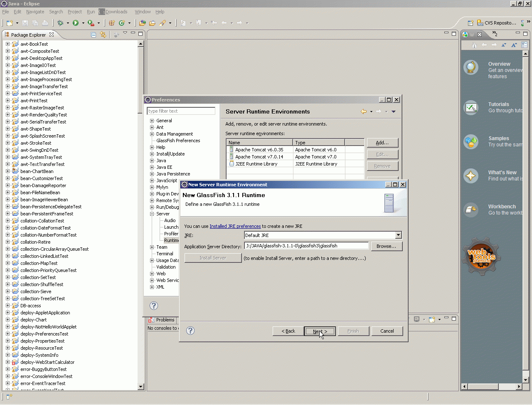Open the Window menu

143,12
